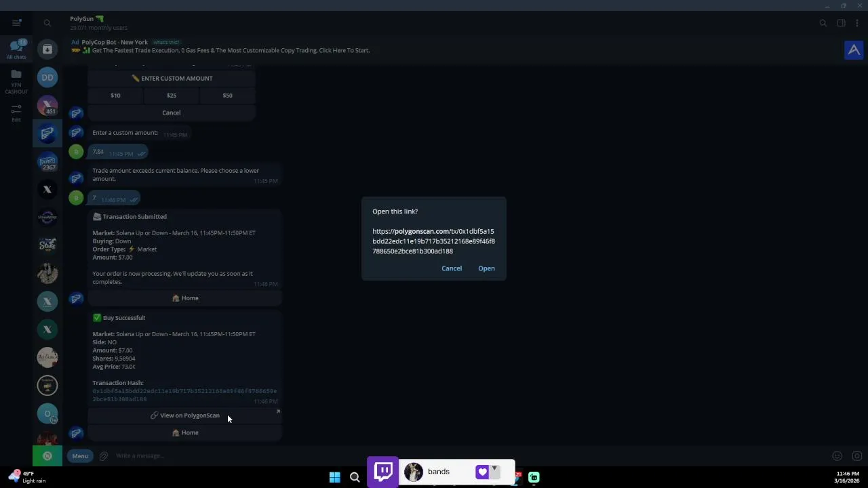Viewport: 868px width, 488px height.
Task: Choose the $10 amount button
Action: (x=115, y=96)
